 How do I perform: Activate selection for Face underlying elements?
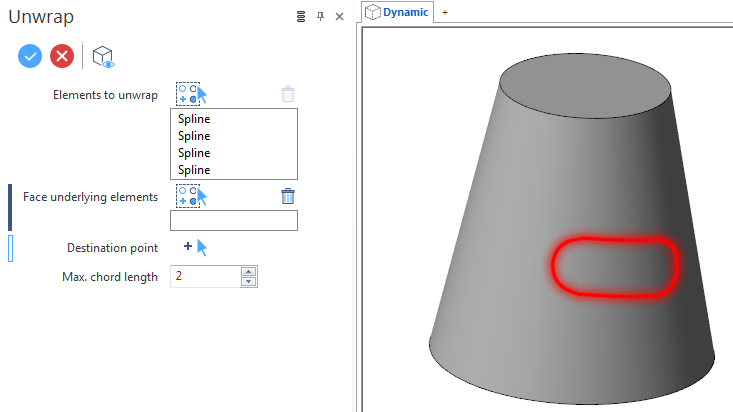[x=191, y=196]
